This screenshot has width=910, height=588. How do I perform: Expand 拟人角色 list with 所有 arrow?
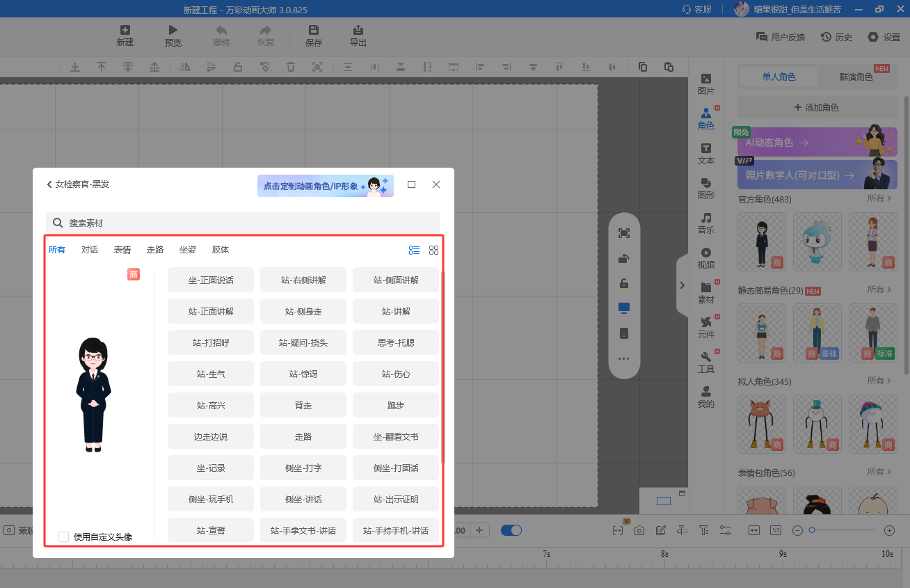tap(879, 381)
